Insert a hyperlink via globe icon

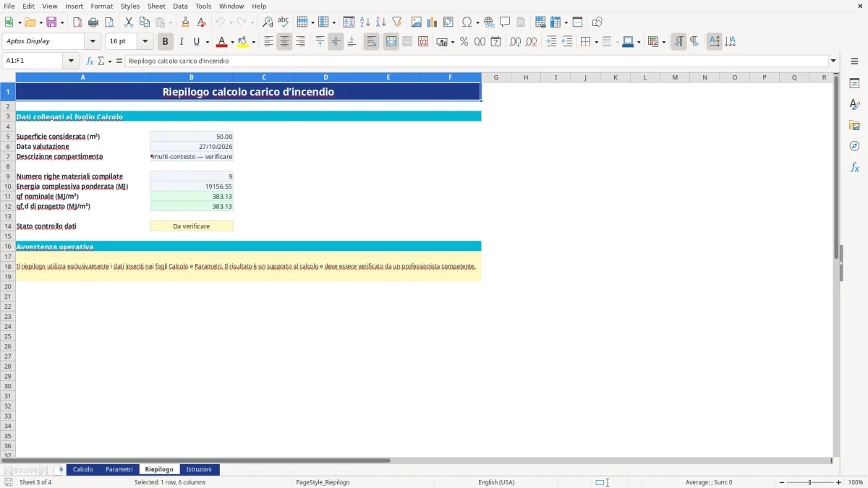click(489, 22)
